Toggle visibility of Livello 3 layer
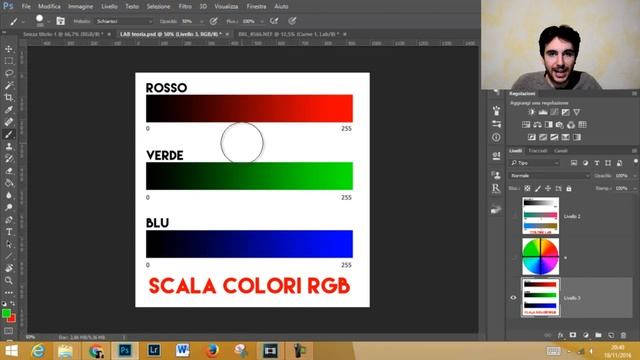 coord(513,298)
